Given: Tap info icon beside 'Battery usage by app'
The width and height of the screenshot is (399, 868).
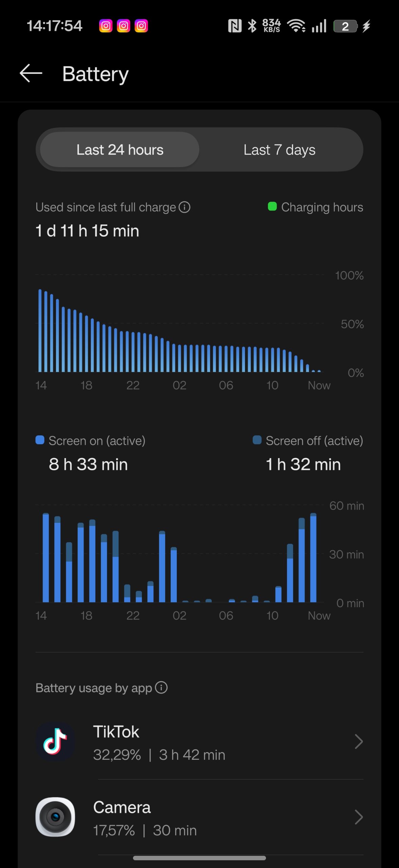Looking at the screenshot, I should (161, 688).
